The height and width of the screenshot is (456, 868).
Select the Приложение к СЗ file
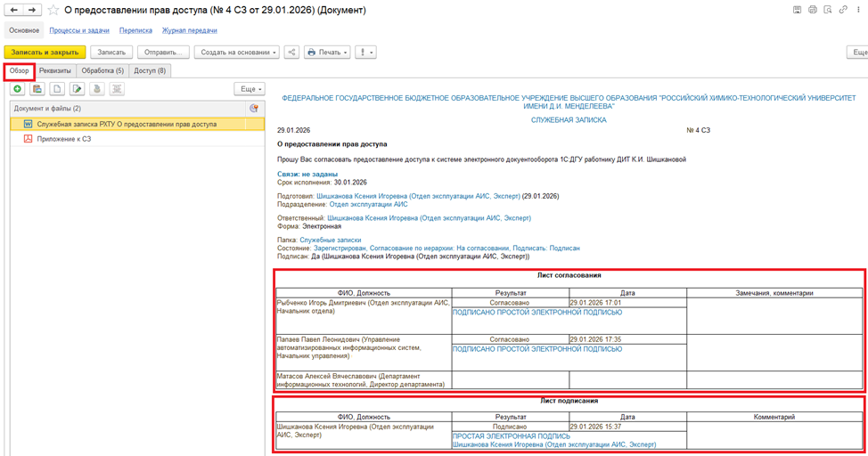tap(64, 139)
